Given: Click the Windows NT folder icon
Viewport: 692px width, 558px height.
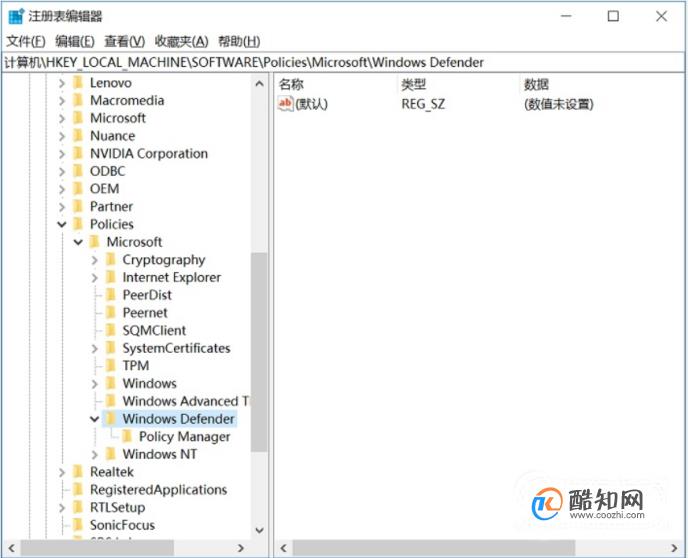Looking at the screenshot, I should [111, 454].
